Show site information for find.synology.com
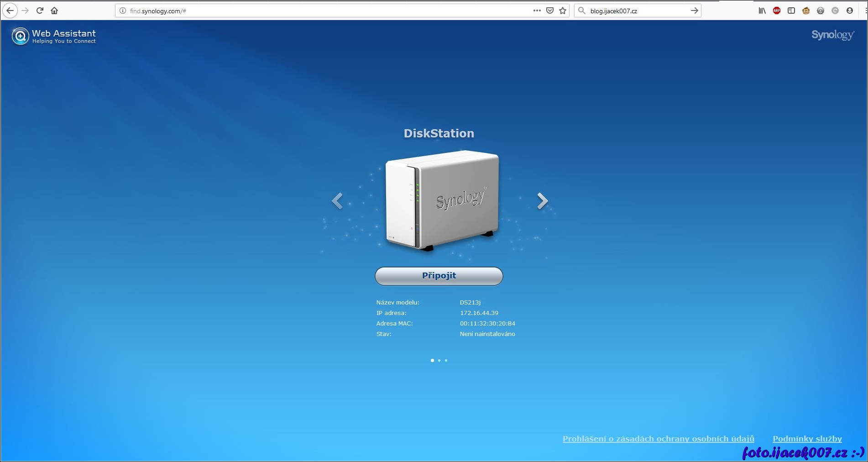The image size is (868, 462). [x=123, y=10]
